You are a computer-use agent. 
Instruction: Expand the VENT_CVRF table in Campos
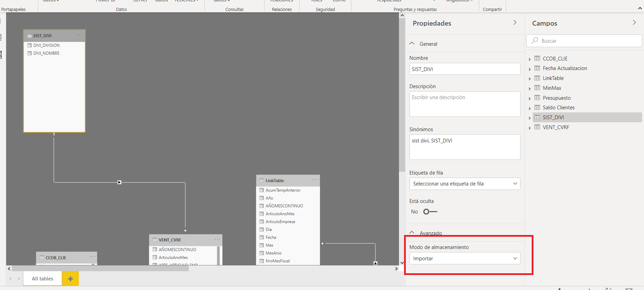pyautogui.click(x=530, y=128)
